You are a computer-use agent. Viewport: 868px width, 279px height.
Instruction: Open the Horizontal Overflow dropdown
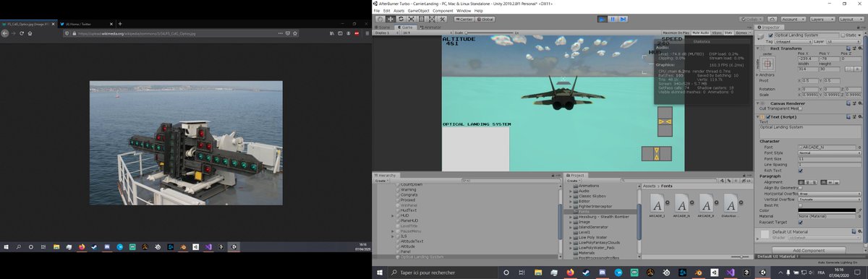point(829,194)
